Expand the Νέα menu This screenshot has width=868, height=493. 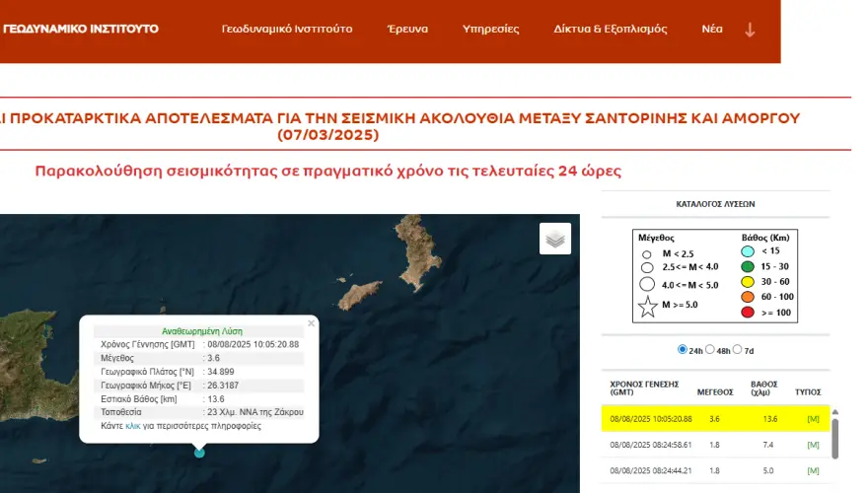pyautogui.click(x=711, y=29)
